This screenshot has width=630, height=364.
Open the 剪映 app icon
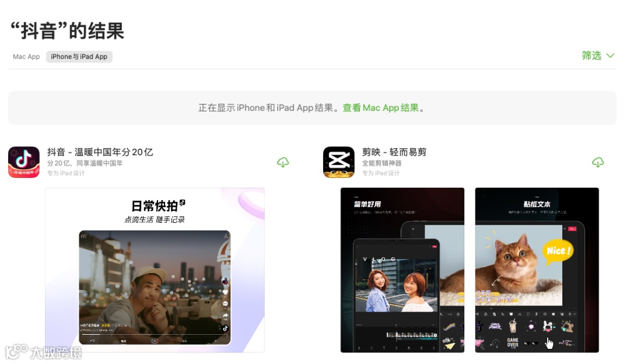pos(339,162)
